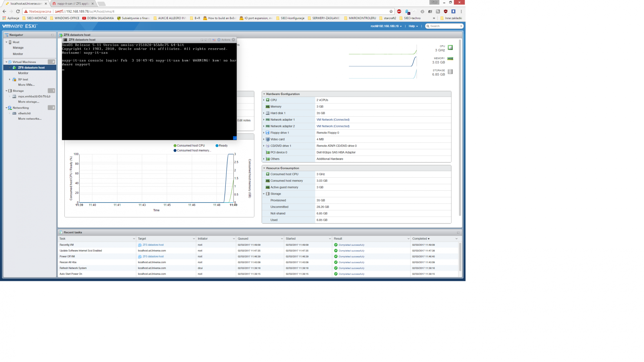Image resolution: width=644 pixels, height=362 pixels.
Task: Click the XP test virtual machine icon
Action: (14, 79)
